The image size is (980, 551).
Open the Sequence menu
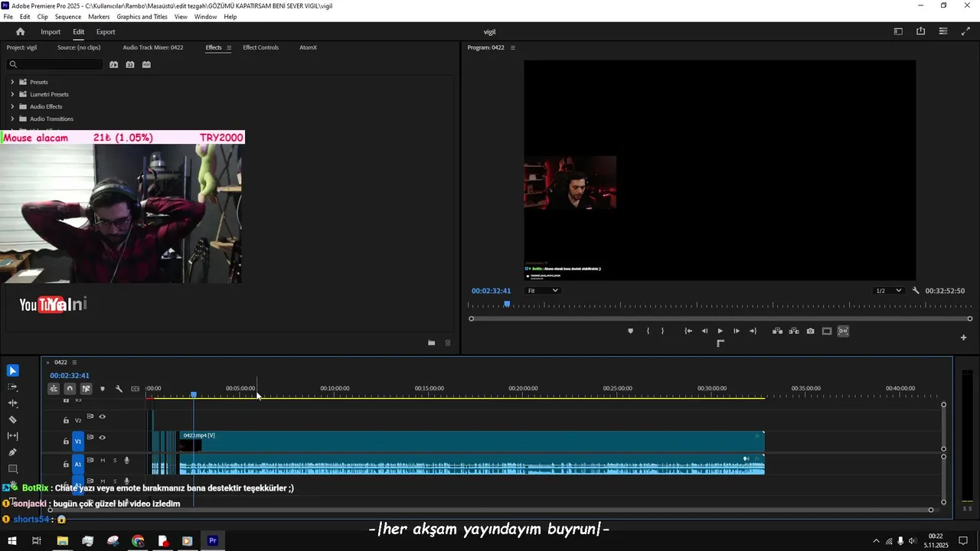coord(68,17)
